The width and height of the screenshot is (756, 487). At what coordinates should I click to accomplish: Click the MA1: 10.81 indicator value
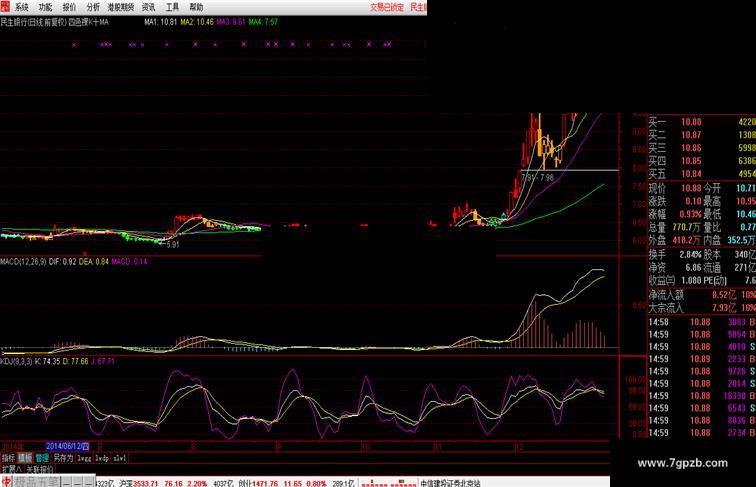161,22
